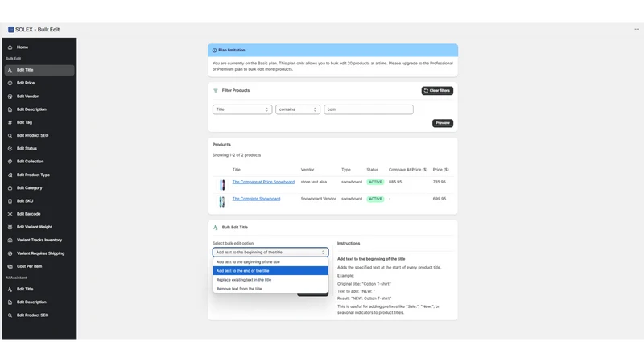The image size is (644, 362).
Task: Click the SOLEX app logo icon
Action: coord(11,30)
